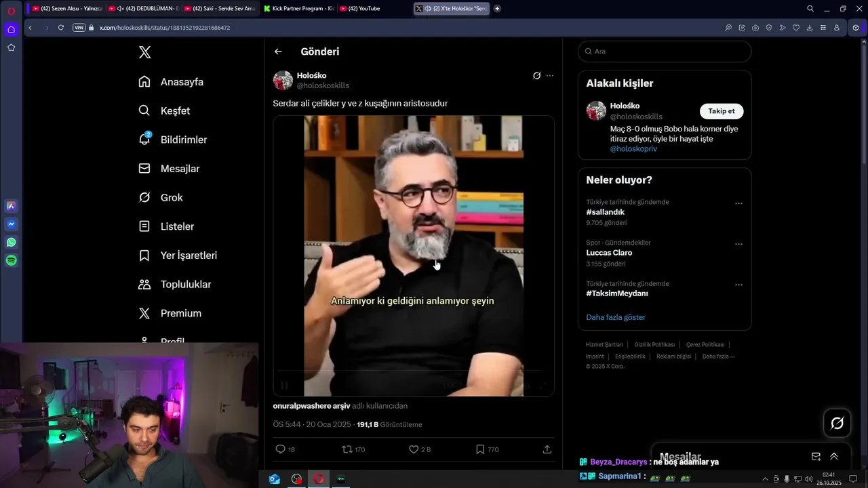Toggle the VPN badge in address bar
The width and height of the screenshot is (868, 488).
(x=79, y=28)
